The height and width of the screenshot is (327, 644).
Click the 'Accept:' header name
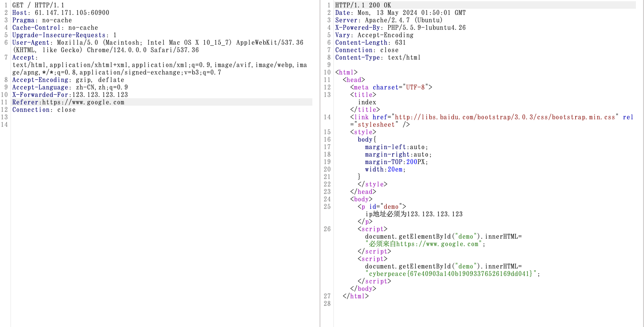point(25,58)
